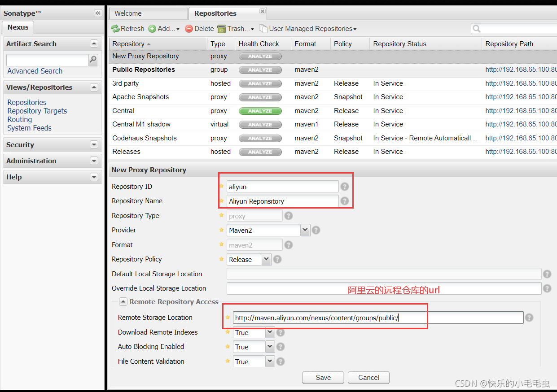Click the help icon beside Provider
The height and width of the screenshot is (392, 557).
click(316, 230)
